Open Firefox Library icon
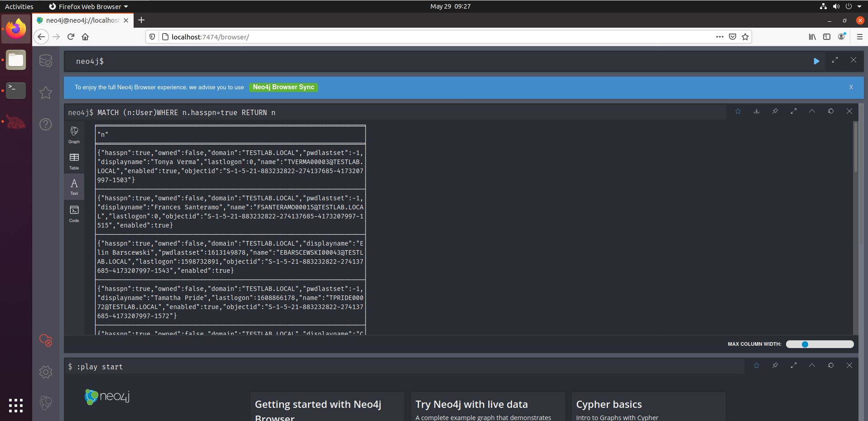The height and width of the screenshot is (421, 868). 812,37
